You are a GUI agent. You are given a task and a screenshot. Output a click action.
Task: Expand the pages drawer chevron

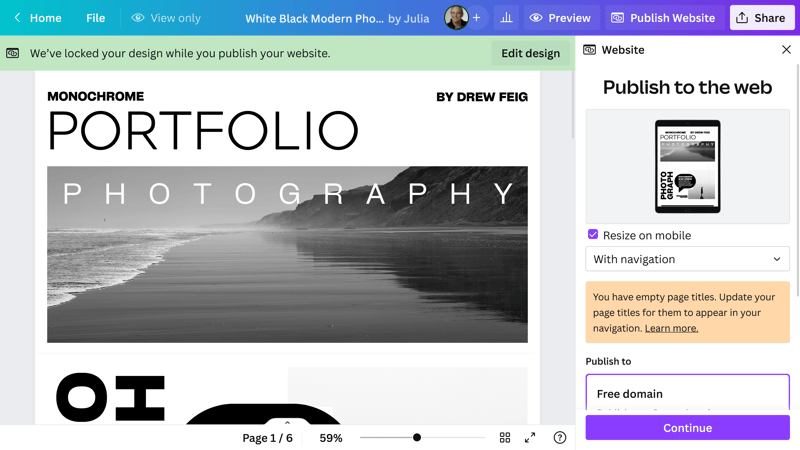click(x=287, y=422)
